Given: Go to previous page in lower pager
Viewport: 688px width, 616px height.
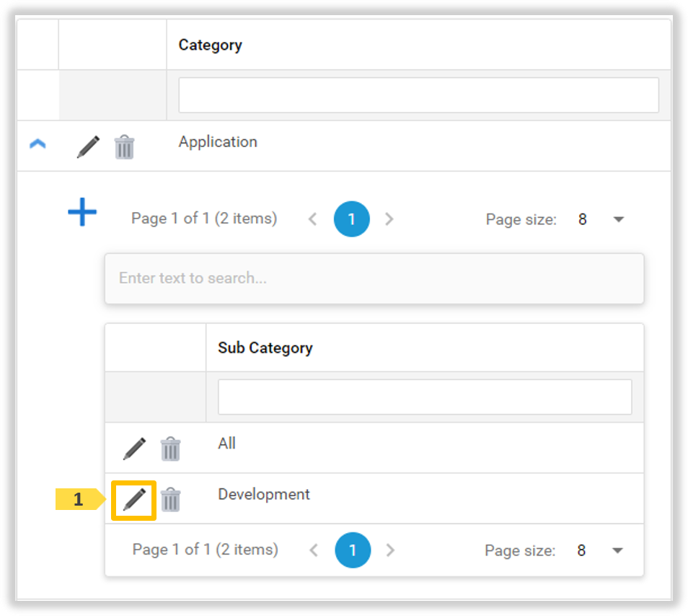Looking at the screenshot, I should 314,550.
